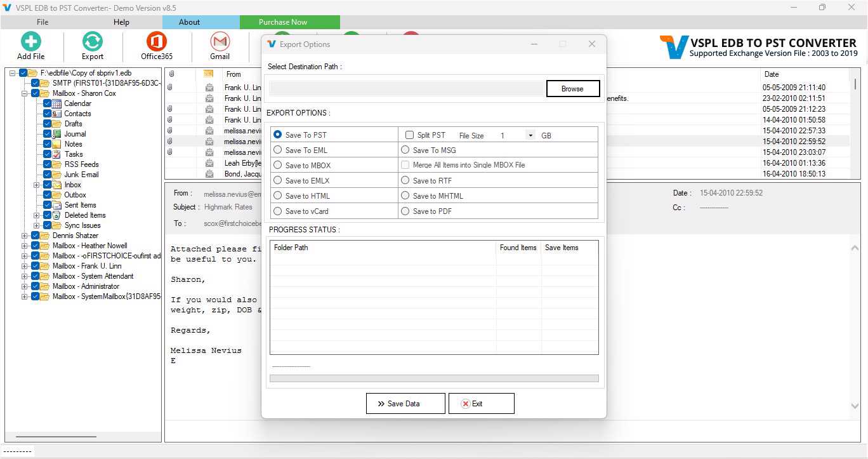Image resolution: width=868 pixels, height=459 pixels.
Task: Choose the Save to EMLX option
Action: click(277, 180)
